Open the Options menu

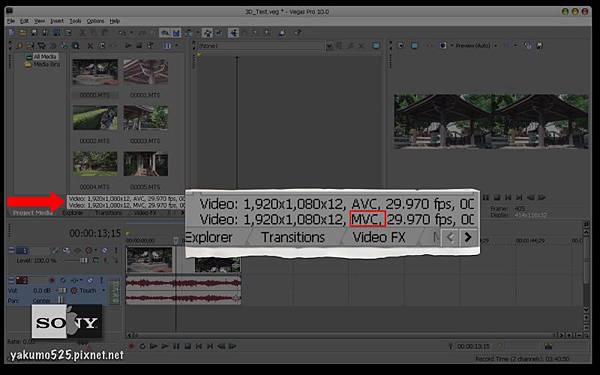[95, 21]
